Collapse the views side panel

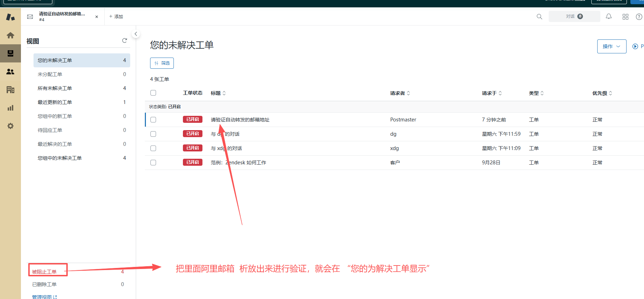coord(136,34)
